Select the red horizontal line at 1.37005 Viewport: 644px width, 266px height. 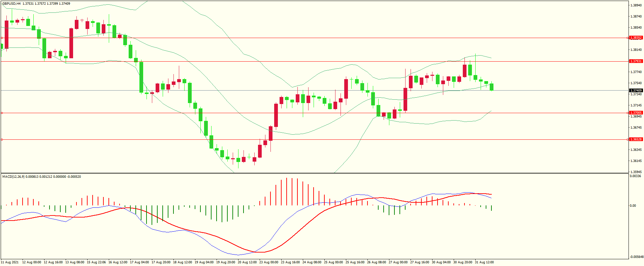click(315, 113)
